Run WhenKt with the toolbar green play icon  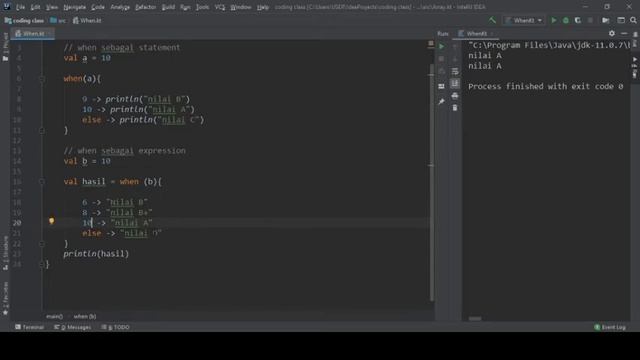click(x=554, y=20)
